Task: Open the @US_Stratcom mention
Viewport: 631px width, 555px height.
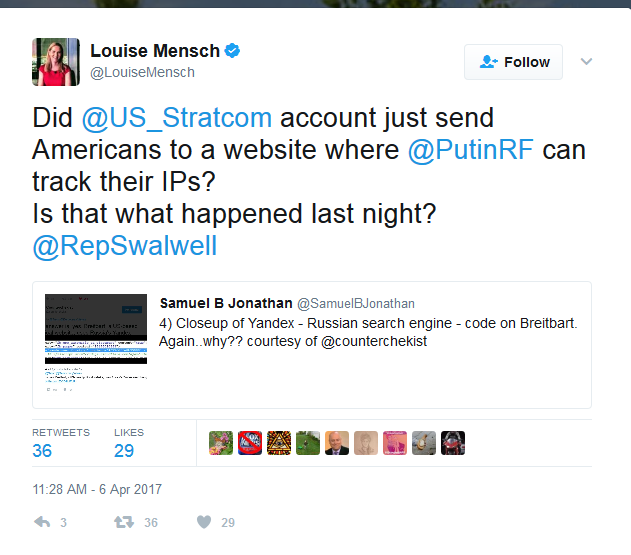Action: point(177,118)
